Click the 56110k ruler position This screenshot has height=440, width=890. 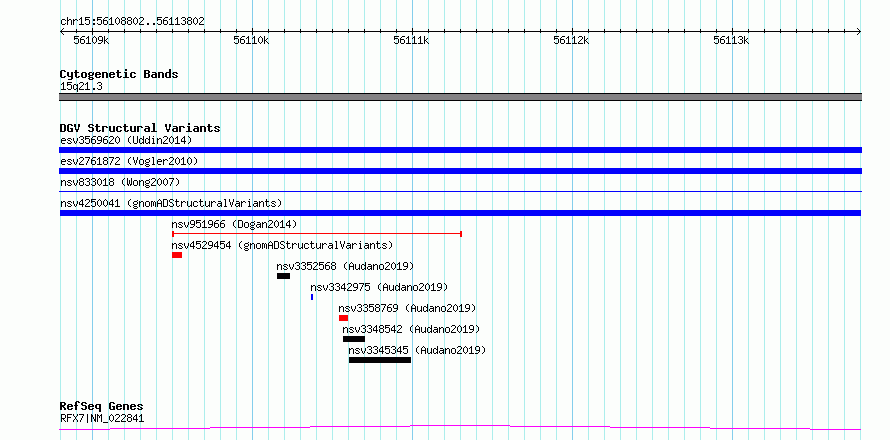pyautogui.click(x=251, y=41)
